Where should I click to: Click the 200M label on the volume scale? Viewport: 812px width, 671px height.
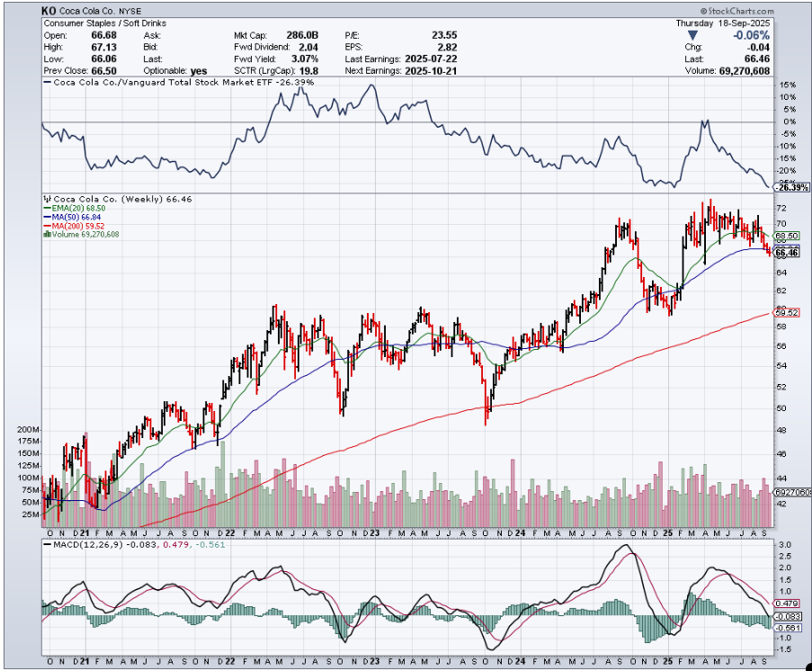tap(28, 430)
